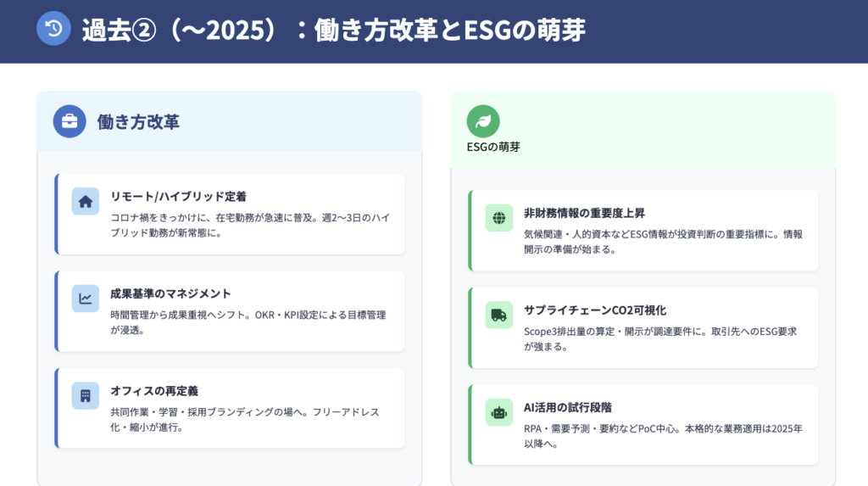The image size is (868, 486).
Task: Click the green leaf icon above ESGの萌芽
Action: pyautogui.click(x=483, y=121)
